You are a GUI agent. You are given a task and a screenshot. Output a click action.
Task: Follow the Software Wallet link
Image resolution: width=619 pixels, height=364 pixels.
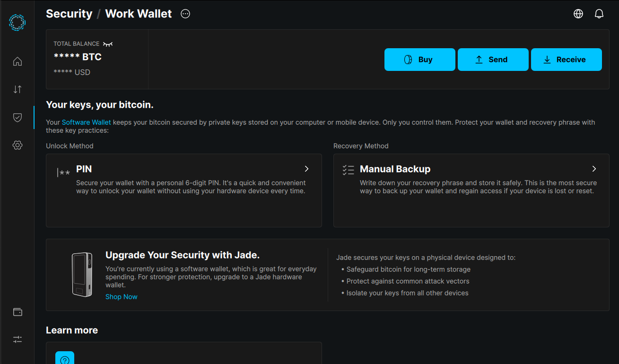click(x=86, y=122)
